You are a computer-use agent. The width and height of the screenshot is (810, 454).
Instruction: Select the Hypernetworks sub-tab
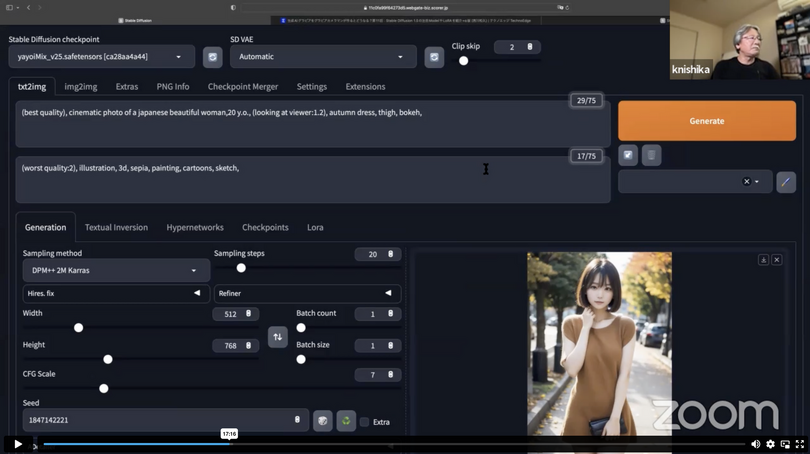click(x=195, y=227)
